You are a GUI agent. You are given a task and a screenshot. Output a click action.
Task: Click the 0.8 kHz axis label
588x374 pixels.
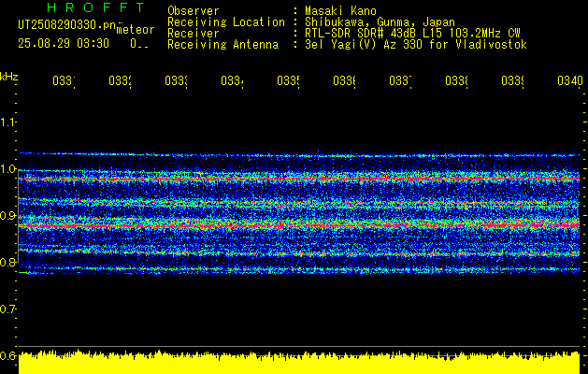7,262
